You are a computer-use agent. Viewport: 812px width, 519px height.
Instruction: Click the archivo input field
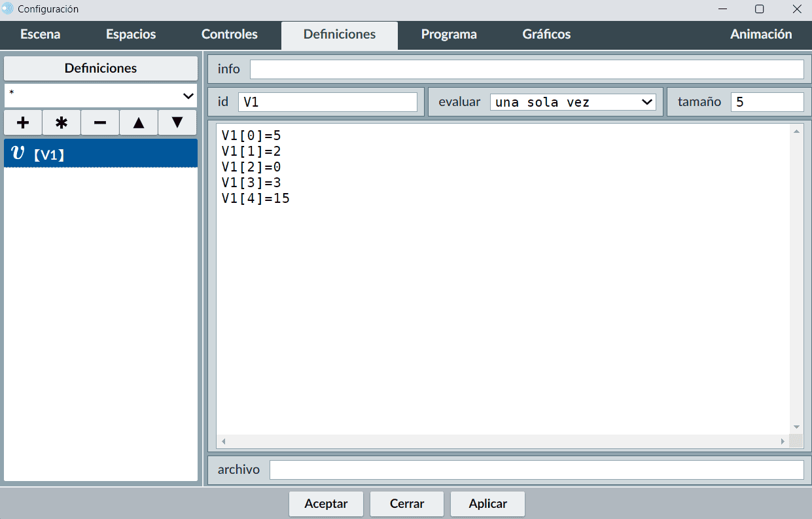(536, 470)
